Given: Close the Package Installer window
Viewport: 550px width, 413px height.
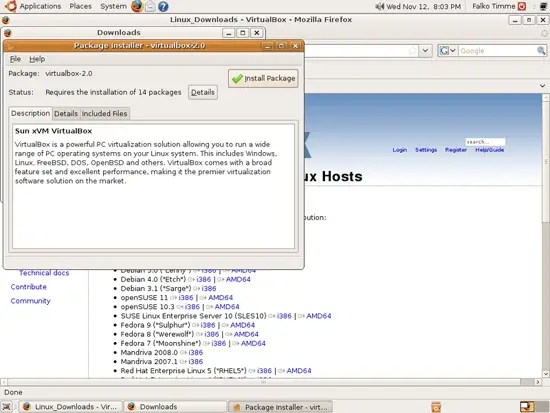Looking at the screenshot, I should [295, 46].
